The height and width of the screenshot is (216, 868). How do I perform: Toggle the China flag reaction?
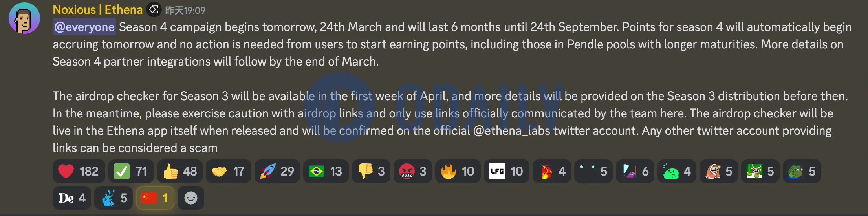[155, 198]
